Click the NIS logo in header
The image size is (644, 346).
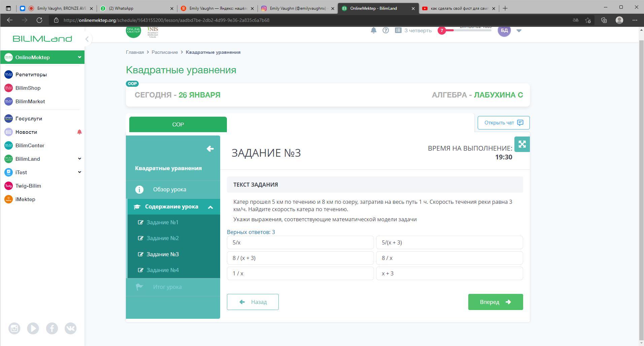tap(153, 32)
